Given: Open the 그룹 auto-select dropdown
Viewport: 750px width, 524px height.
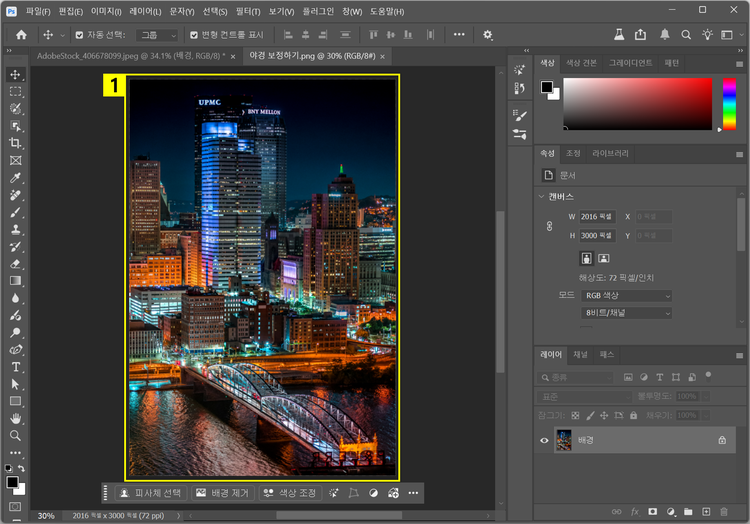Looking at the screenshot, I should tap(157, 34).
